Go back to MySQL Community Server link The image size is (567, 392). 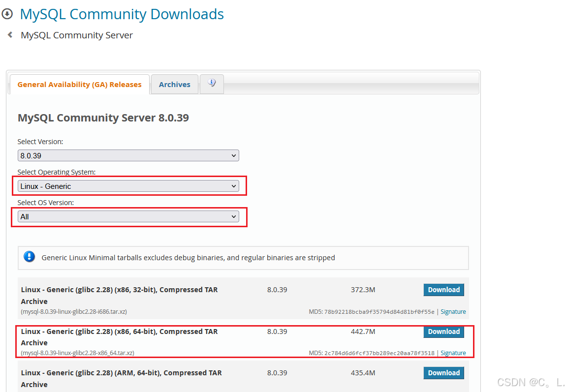[x=77, y=35]
